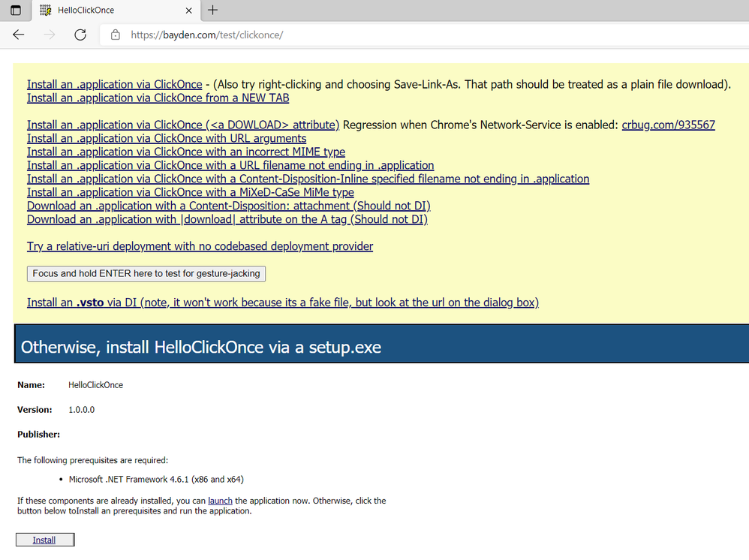Open ClickOnce from a NEW TAB link
This screenshot has height=560, width=749.
point(158,98)
